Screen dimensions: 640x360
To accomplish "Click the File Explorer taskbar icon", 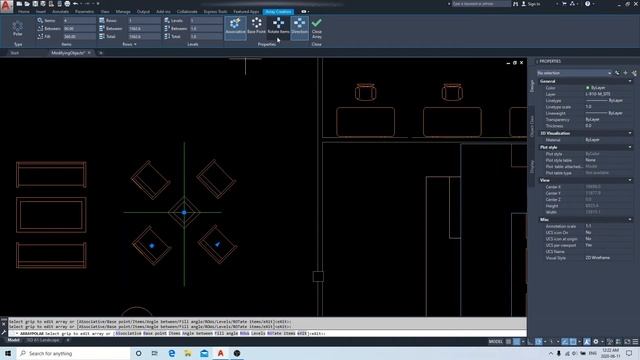I will click(x=188, y=353).
